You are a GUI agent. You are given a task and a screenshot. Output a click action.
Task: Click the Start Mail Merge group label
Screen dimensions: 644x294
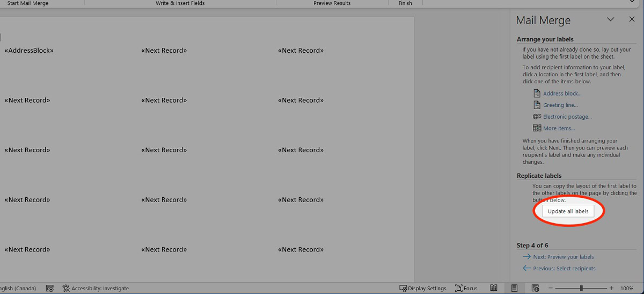[28, 3]
